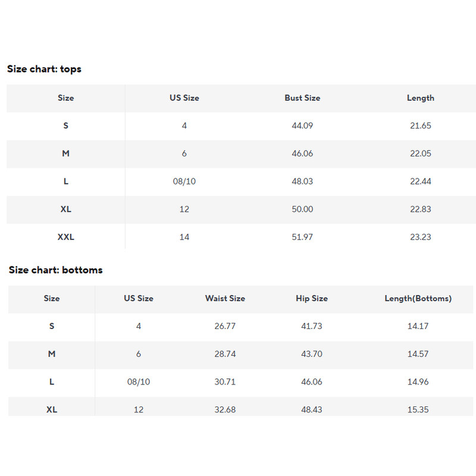476x476 pixels.
Task: Click bust size value 44.09
Action: (302, 126)
